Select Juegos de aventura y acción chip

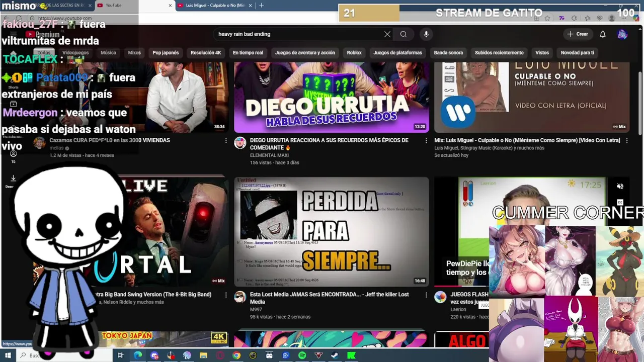pos(305,53)
